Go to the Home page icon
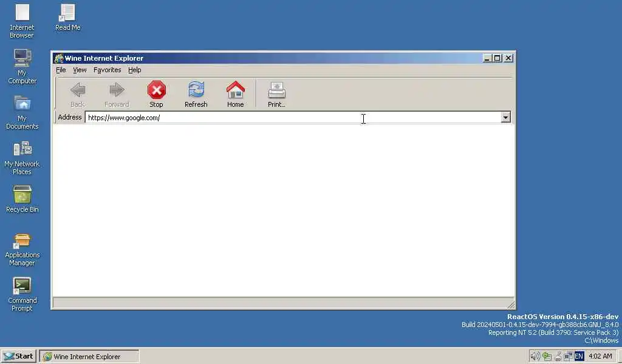 pyautogui.click(x=235, y=94)
